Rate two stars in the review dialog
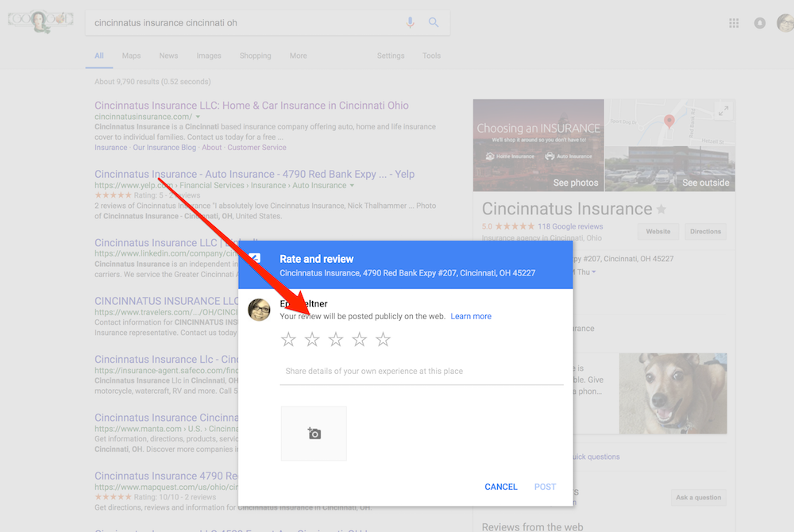The height and width of the screenshot is (532, 794). [312, 339]
